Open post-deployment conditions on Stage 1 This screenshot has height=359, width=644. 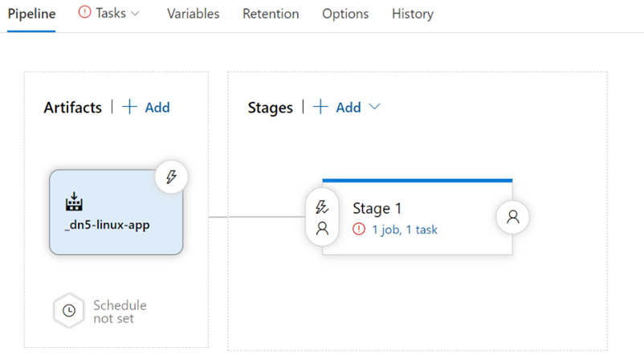(x=512, y=217)
